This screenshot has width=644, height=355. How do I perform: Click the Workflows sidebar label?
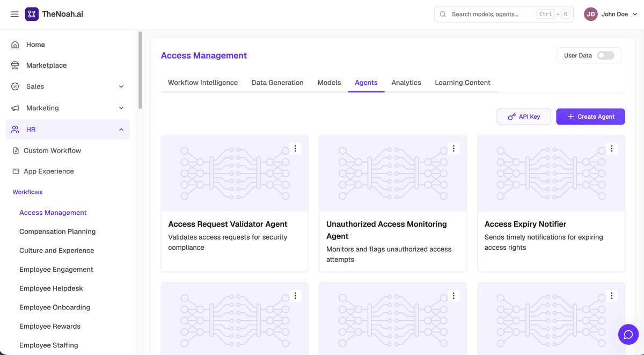(27, 192)
